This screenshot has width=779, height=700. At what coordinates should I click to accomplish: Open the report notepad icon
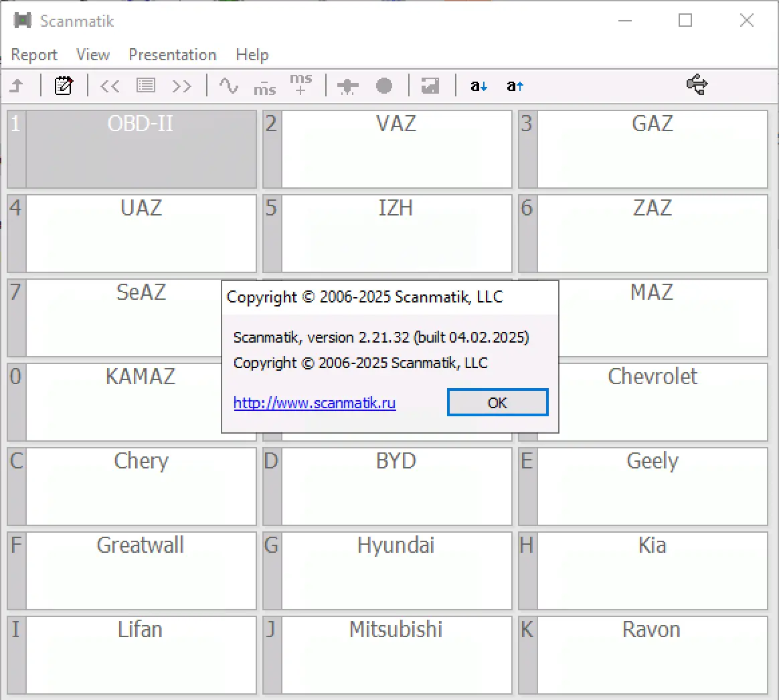[64, 86]
